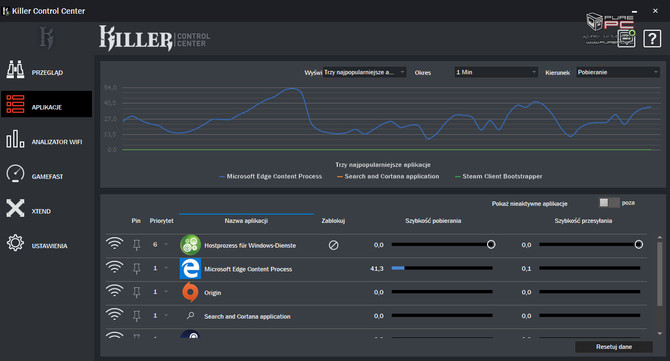Click Steam Client Bootstrapper legend entry
Viewport: 670px width, 361px height.
pos(498,176)
